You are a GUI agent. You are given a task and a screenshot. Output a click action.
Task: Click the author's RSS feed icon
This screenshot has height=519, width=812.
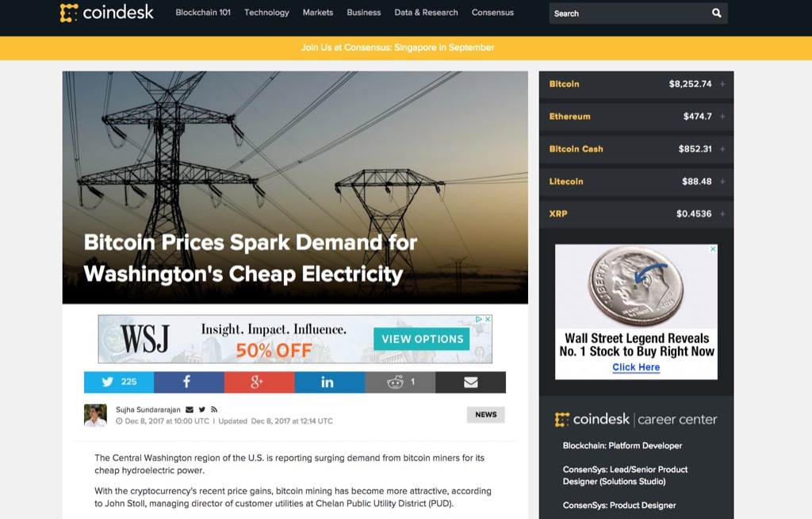coord(215,410)
